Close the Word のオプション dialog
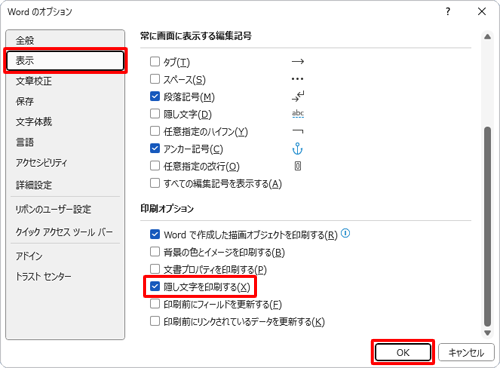The width and height of the screenshot is (500, 368). [x=482, y=12]
